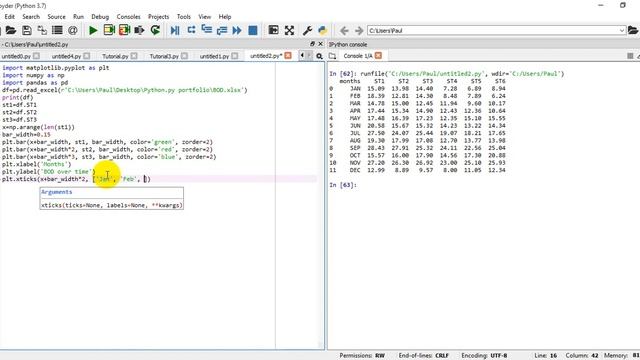
Task: Stop debugging with the blue square
Action: click(x=253, y=30)
